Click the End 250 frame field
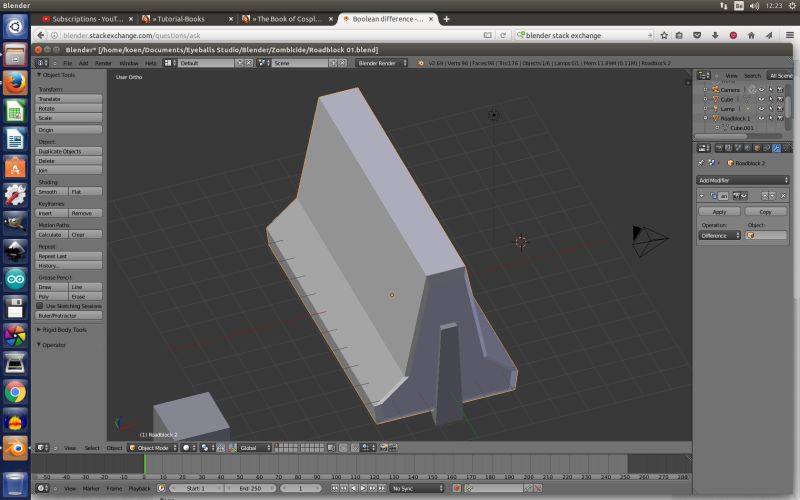The width and height of the screenshot is (800, 500). (250, 489)
